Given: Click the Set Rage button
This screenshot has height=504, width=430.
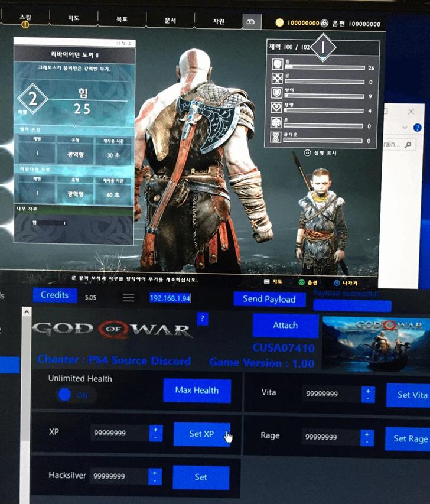Looking at the screenshot, I should click(x=408, y=439).
